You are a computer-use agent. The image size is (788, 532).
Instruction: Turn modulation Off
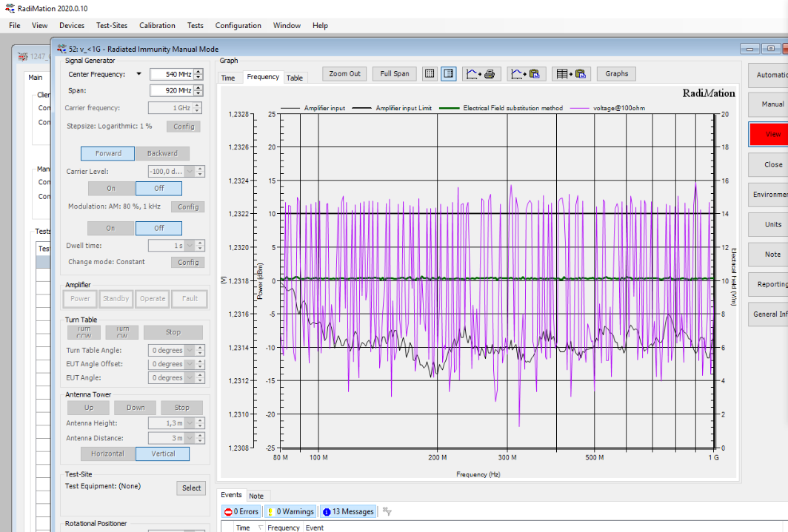[158, 229]
